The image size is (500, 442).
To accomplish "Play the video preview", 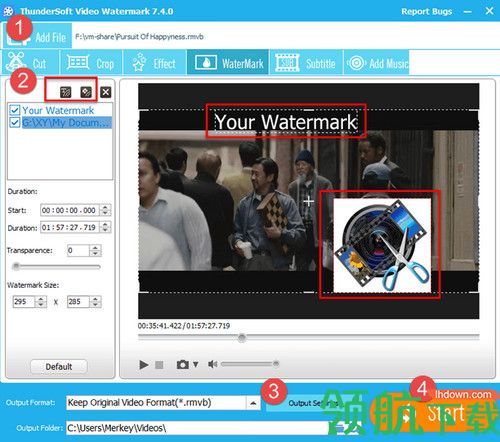I will (144, 365).
